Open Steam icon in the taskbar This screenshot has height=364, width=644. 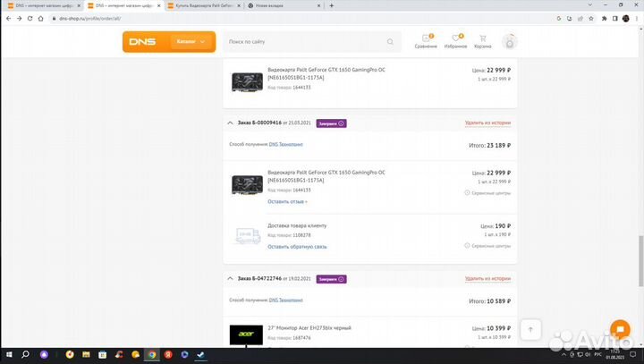pyautogui.click(x=201, y=354)
